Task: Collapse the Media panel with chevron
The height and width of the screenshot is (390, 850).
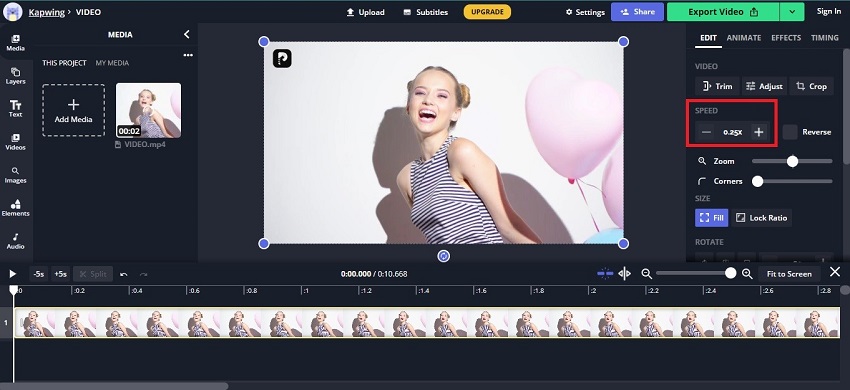Action: point(186,34)
